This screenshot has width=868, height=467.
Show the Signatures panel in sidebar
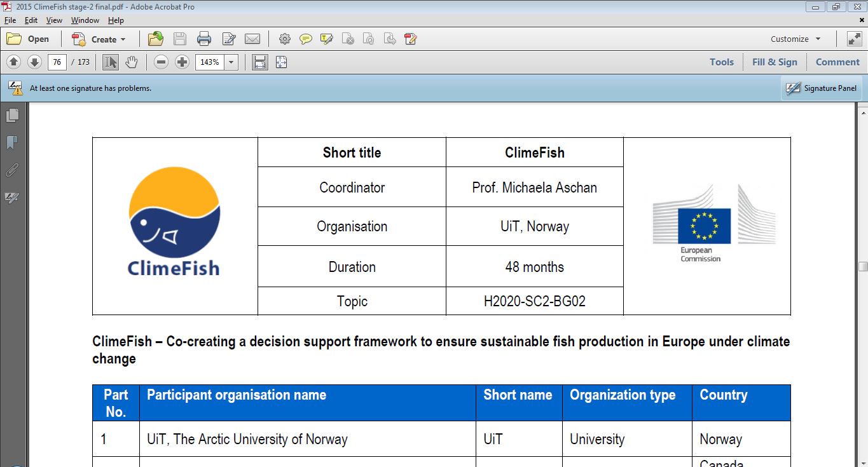(13, 198)
